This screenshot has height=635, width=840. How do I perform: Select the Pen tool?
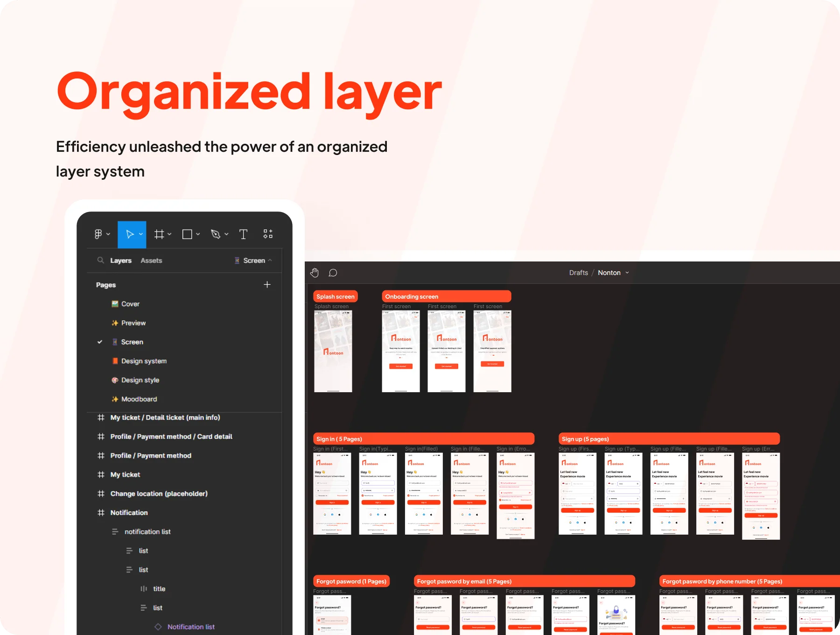click(x=216, y=234)
